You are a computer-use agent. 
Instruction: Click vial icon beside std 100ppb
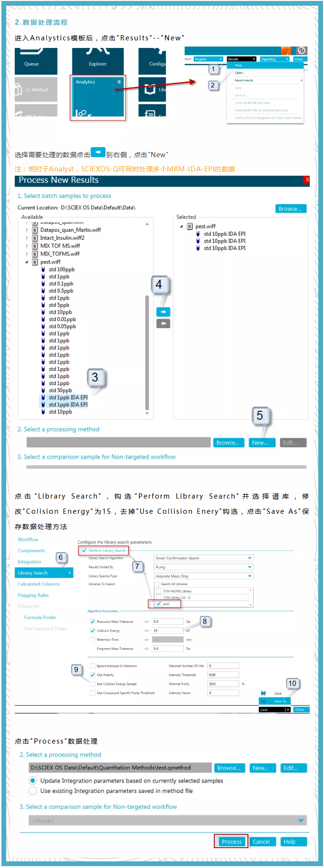coord(43,269)
